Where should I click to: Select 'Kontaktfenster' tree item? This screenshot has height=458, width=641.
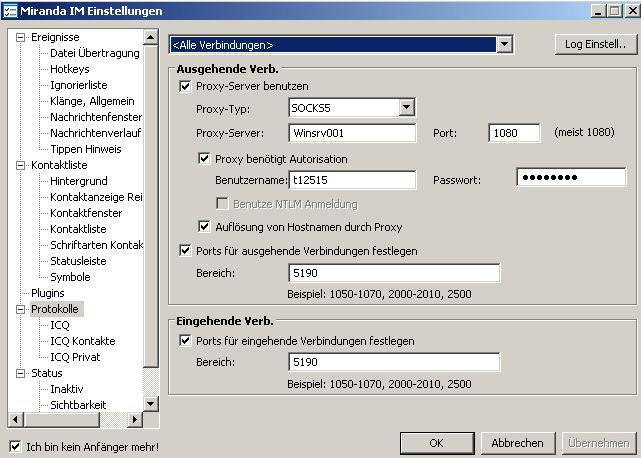(86, 213)
